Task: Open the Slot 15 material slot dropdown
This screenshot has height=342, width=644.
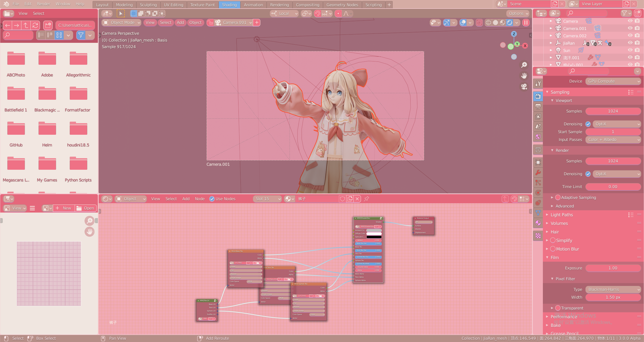Action: [x=267, y=199]
